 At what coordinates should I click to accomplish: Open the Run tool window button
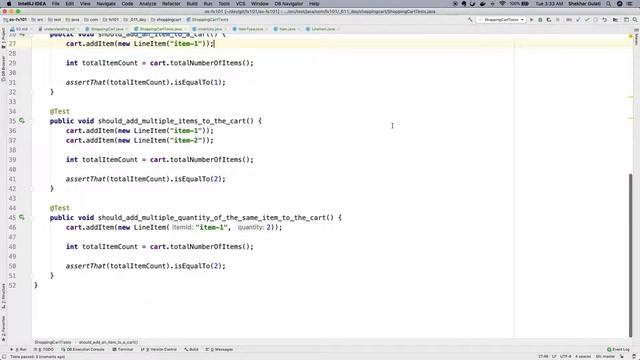point(19,349)
